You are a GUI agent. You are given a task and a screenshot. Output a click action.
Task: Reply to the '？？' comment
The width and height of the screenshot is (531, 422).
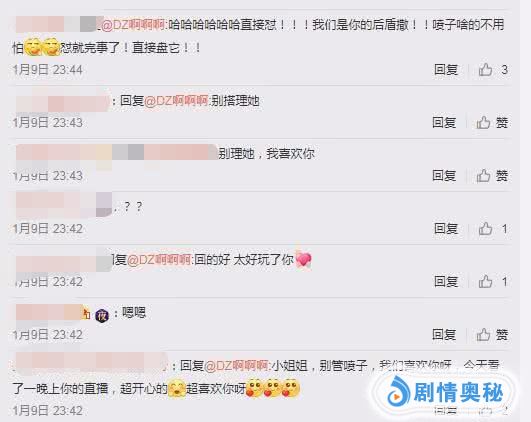(x=446, y=229)
